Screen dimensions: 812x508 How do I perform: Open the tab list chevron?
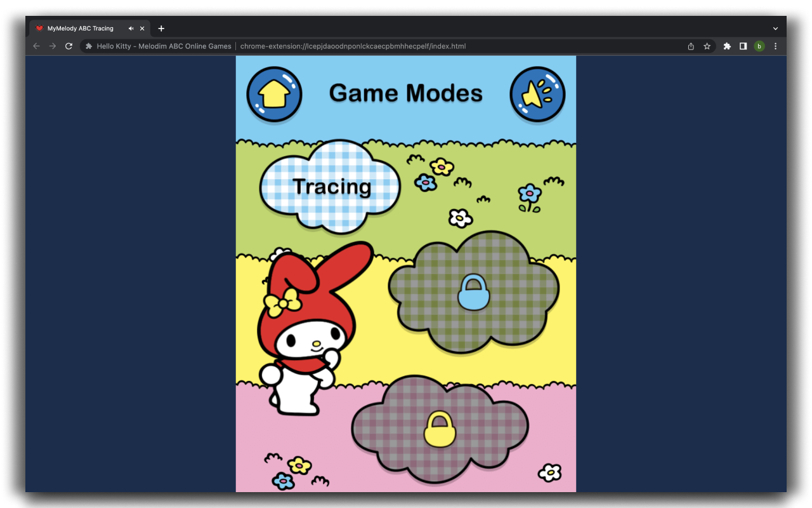[775, 28]
